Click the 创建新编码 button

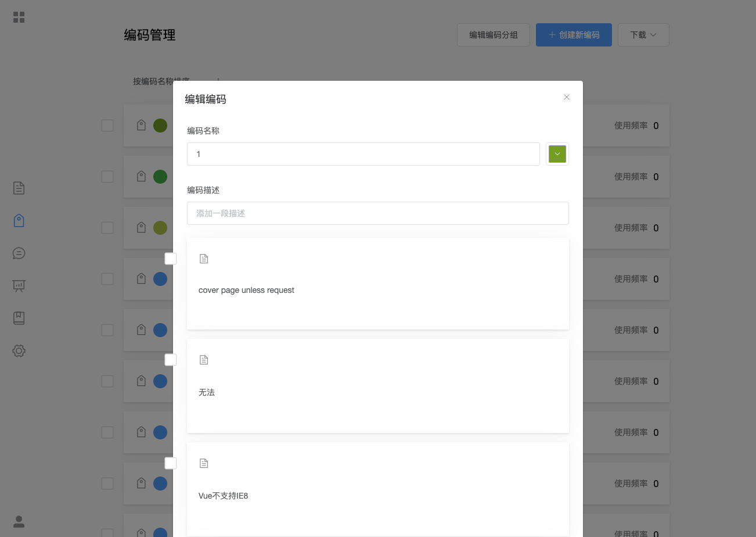574,35
